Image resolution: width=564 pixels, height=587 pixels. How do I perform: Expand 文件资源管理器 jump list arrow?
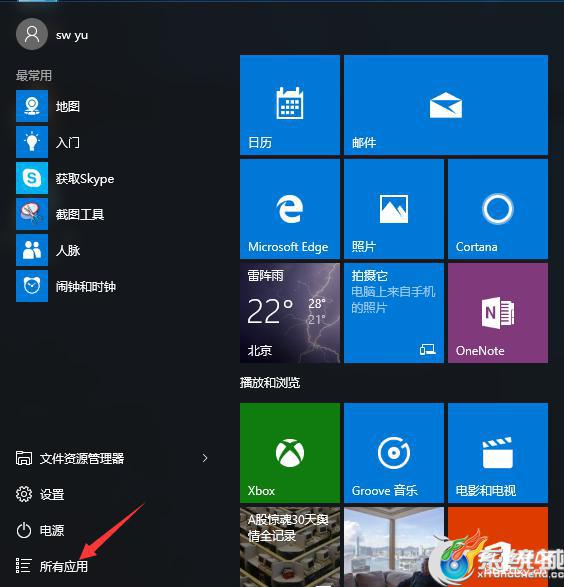click(x=205, y=458)
